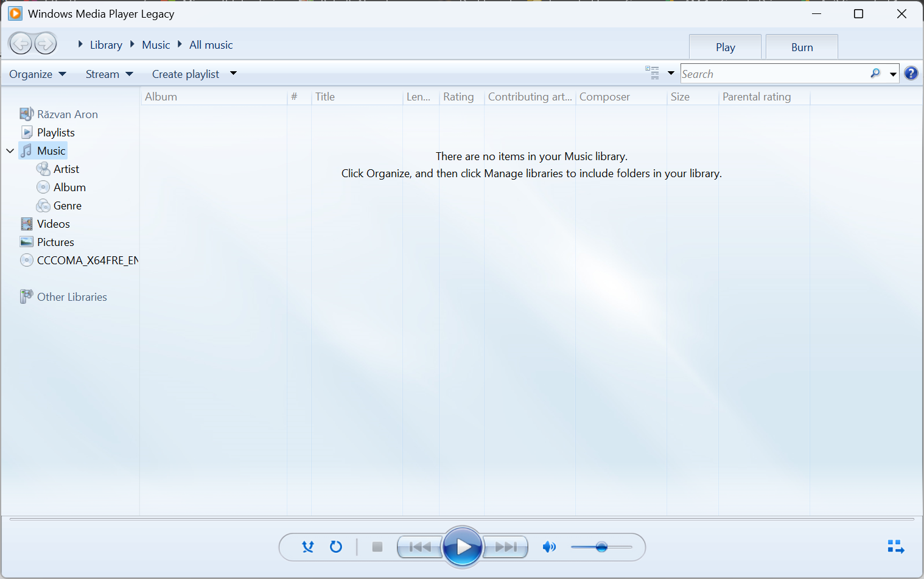Click the Playlists icon in sidebar
The width and height of the screenshot is (924, 579).
[27, 132]
